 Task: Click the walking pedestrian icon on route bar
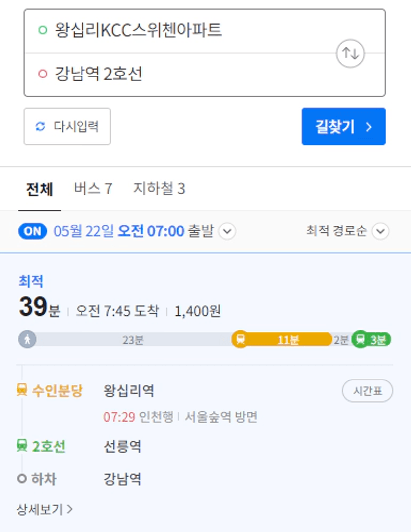click(x=27, y=339)
